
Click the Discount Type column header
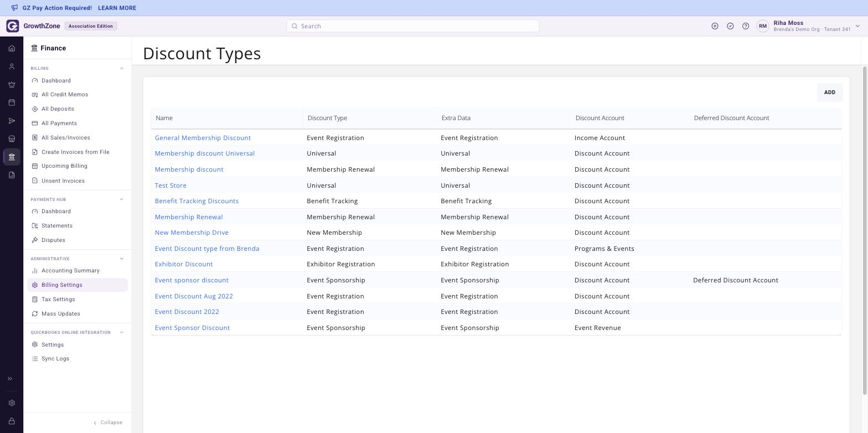(x=328, y=118)
